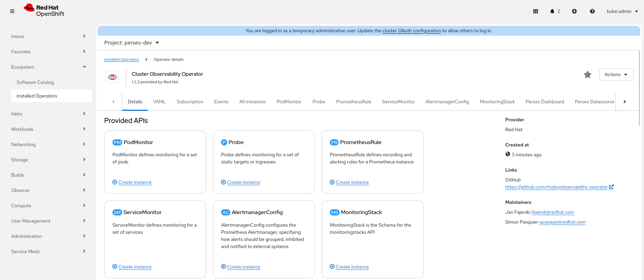Open the kube:admin user menu
The width and height of the screenshot is (644, 280).
tap(622, 11)
